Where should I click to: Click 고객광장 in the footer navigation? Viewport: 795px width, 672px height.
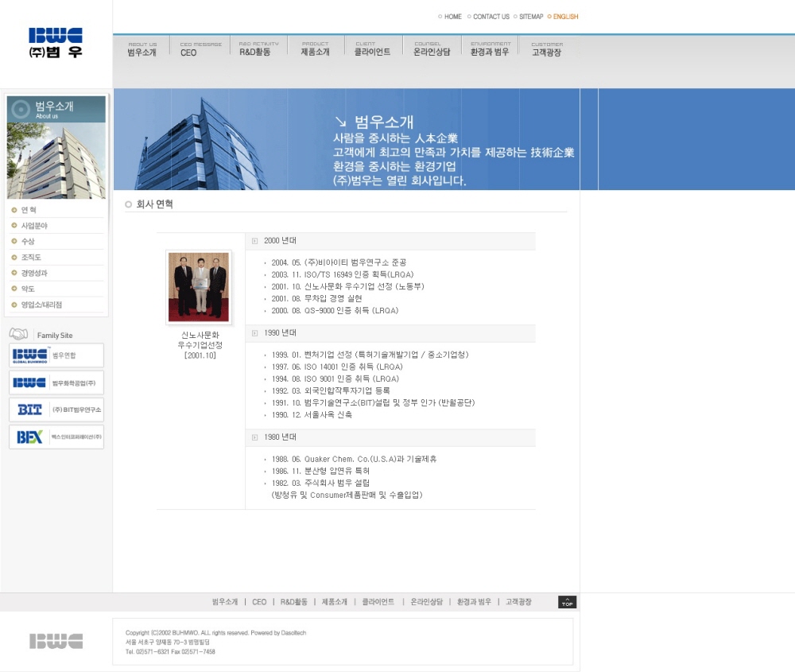518,602
